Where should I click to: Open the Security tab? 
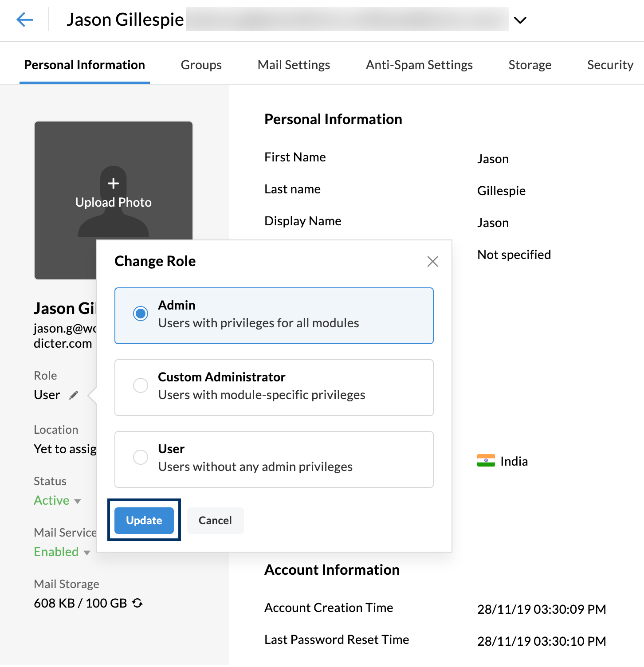coord(610,65)
